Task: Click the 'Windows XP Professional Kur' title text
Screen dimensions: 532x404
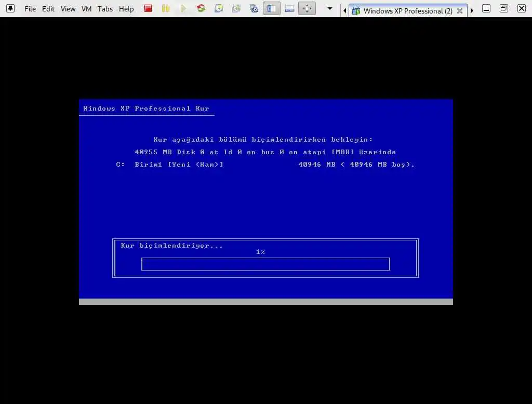Action: 146,109
